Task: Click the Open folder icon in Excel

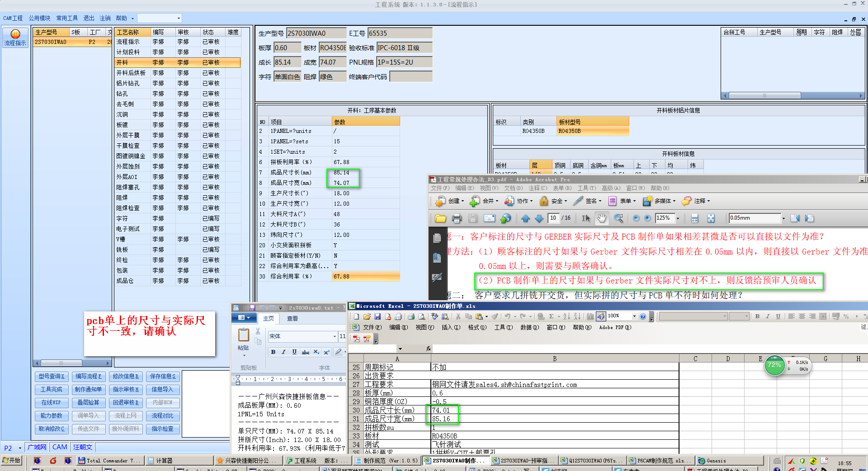Action: point(367,316)
